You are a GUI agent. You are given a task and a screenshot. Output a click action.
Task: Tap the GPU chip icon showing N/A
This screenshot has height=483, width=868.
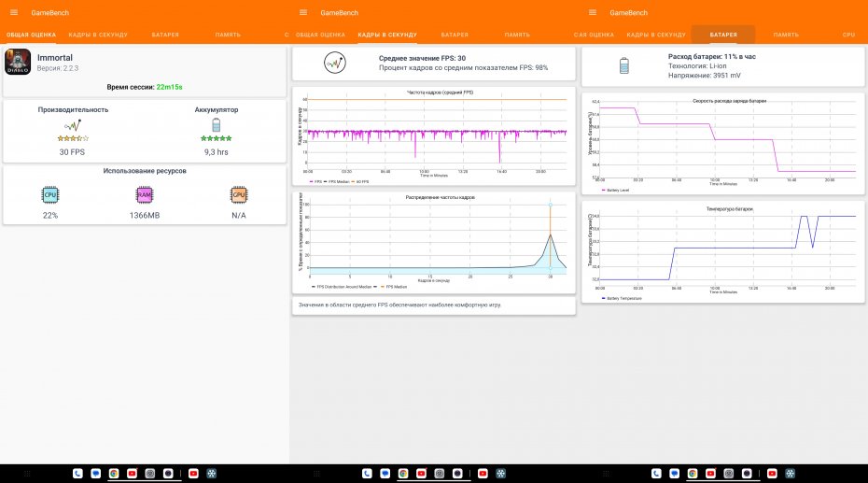pos(239,195)
